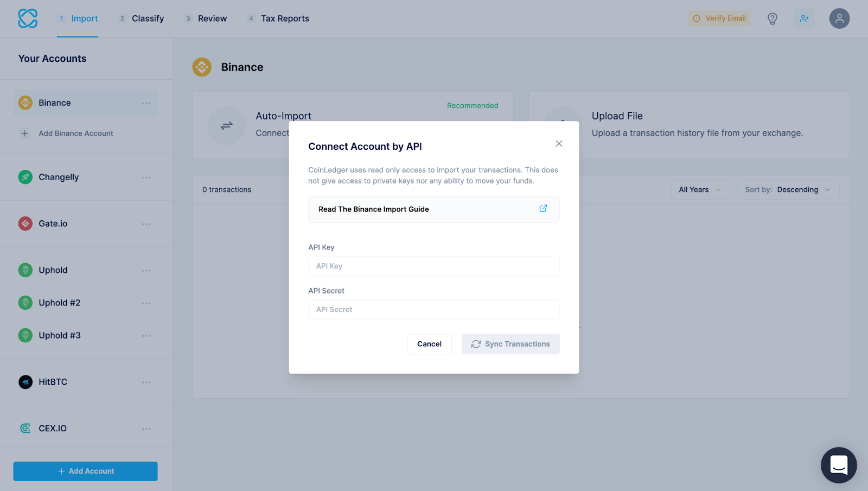Open options menu for CEX.IO account

coord(146,429)
